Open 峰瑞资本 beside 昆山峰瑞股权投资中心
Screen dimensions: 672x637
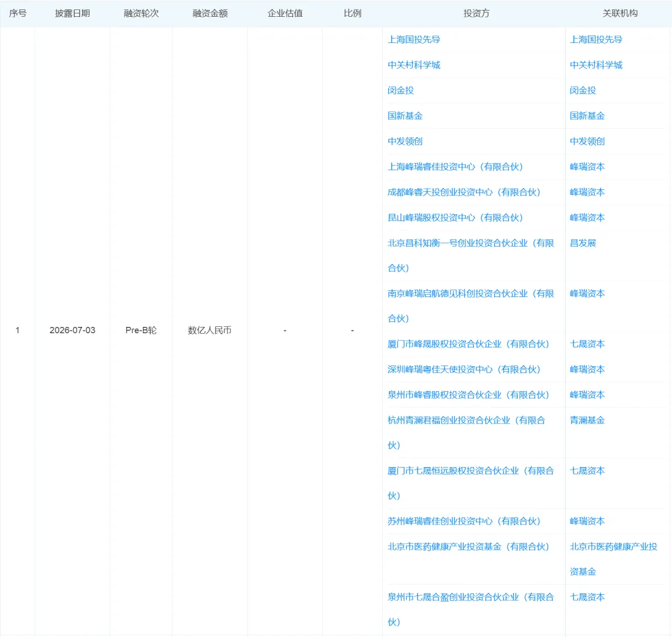coord(587,217)
